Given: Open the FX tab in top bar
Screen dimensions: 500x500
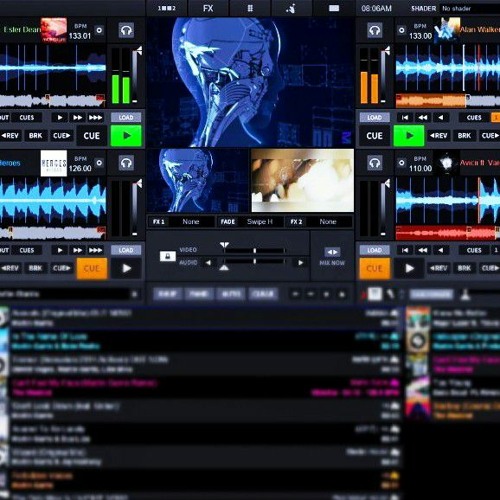Looking at the screenshot, I should coord(208,8).
